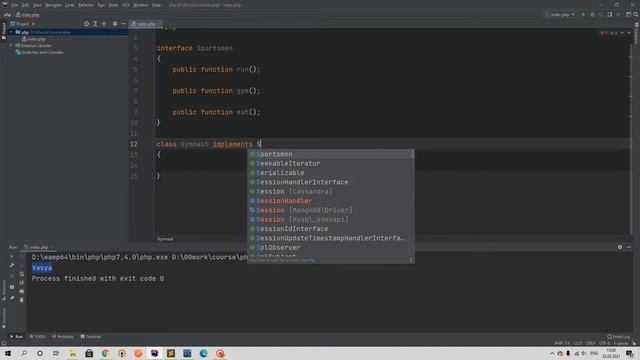Open the Terminal tool window tab
640x360 pixels.
point(91,337)
